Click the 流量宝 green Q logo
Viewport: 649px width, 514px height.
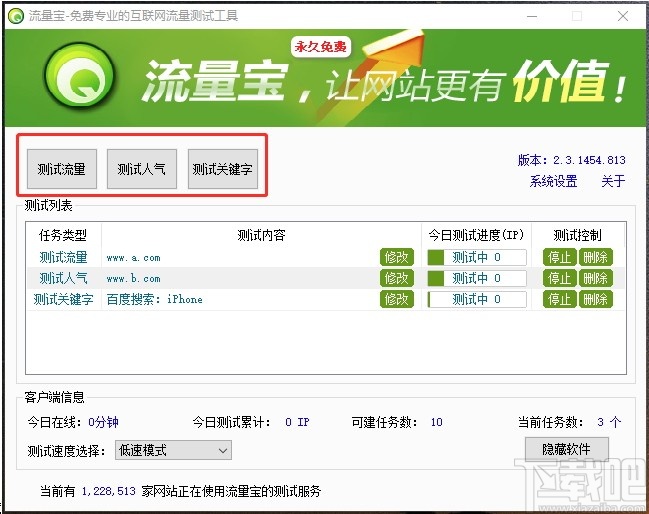point(79,78)
